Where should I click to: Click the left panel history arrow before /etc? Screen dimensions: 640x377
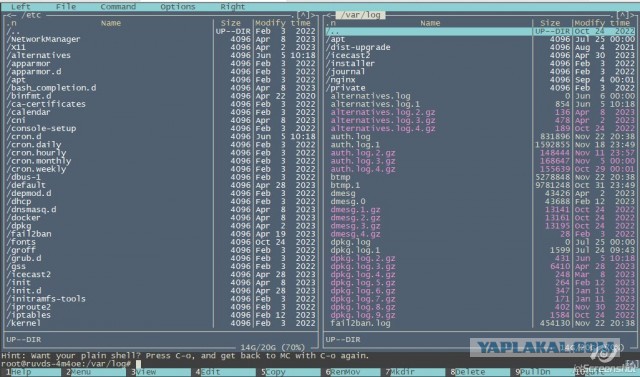coord(11,15)
